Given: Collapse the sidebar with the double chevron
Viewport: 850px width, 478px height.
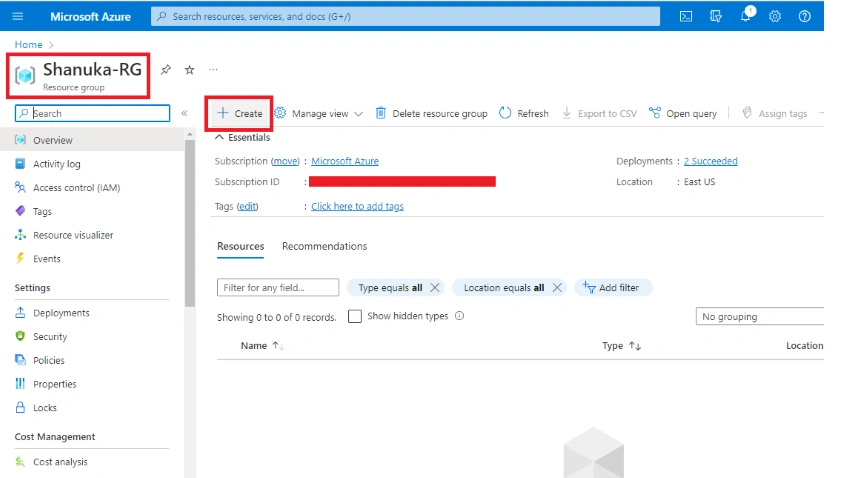Looking at the screenshot, I should pos(184,113).
